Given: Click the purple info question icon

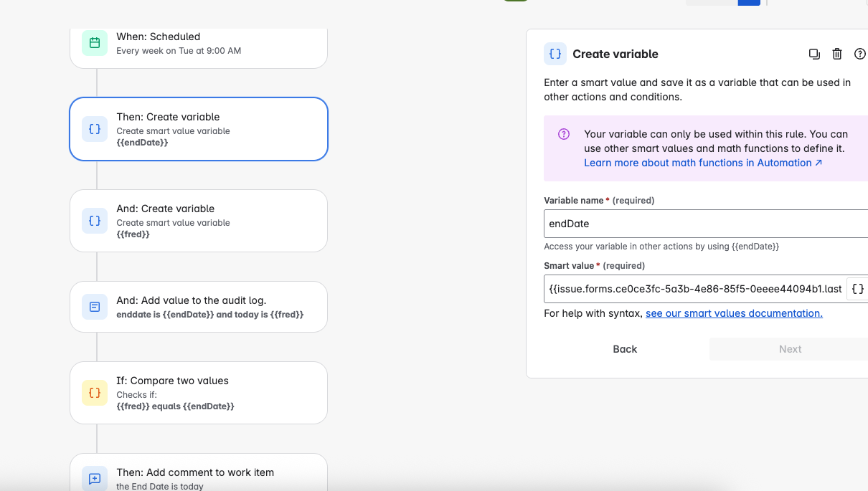Looking at the screenshot, I should click(x=564, y=134).
